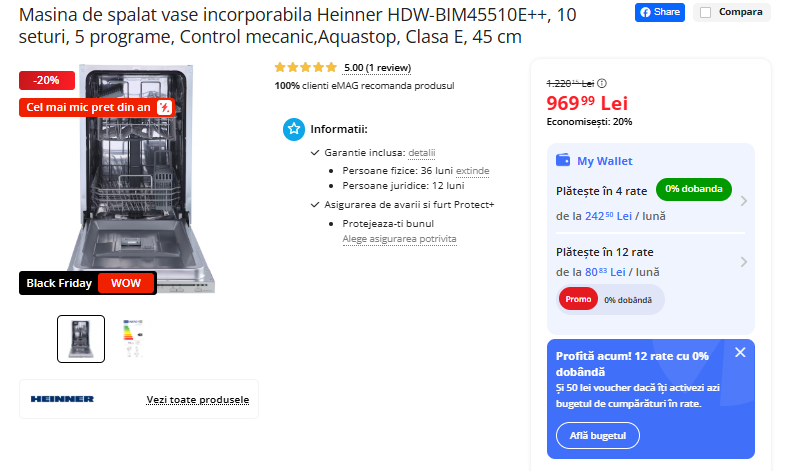Click the Facebook Share button

(x=659, y=12)
